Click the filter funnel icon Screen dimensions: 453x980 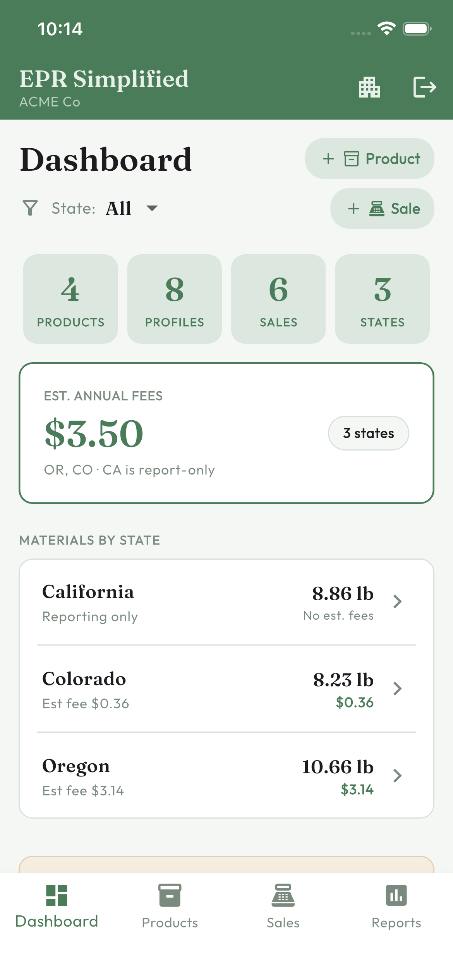(x=30, y=208)
